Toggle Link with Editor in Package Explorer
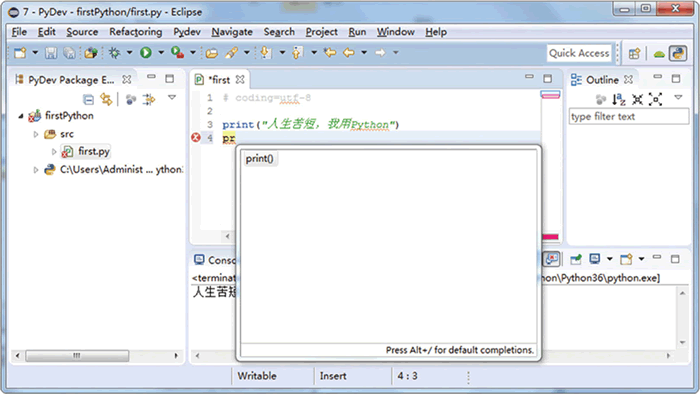Viewport: 700px width, 394px height. [x=106, y=99]
